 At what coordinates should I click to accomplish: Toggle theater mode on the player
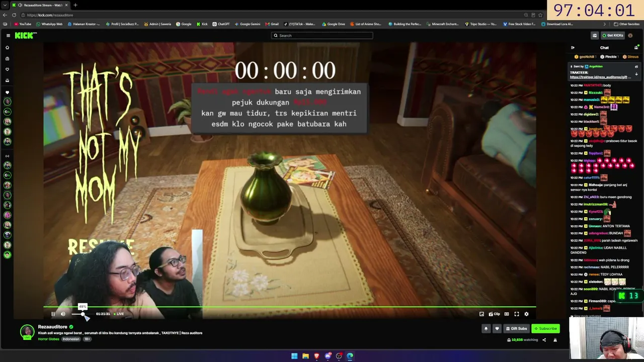point(507,314)
